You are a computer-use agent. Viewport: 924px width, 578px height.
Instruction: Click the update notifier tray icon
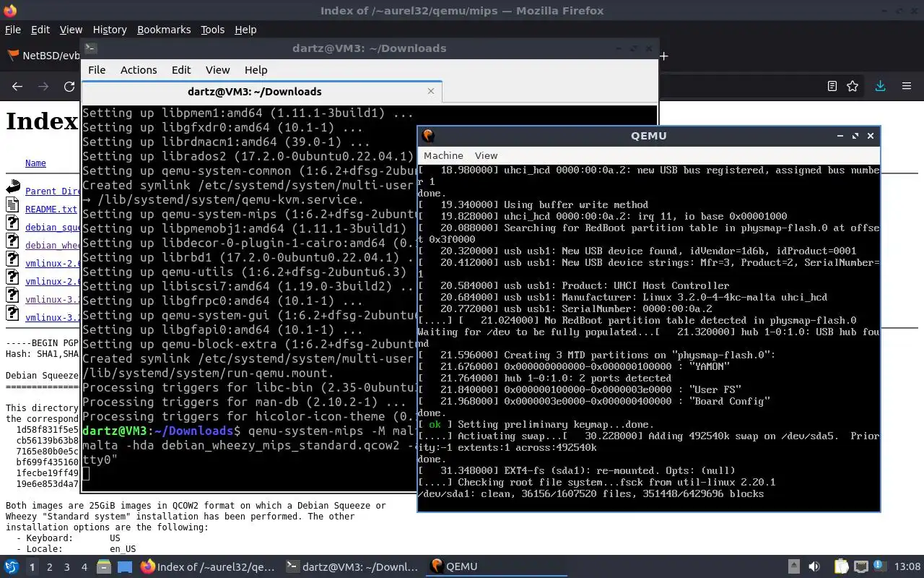pyautogui.click(x=880, y=566)
